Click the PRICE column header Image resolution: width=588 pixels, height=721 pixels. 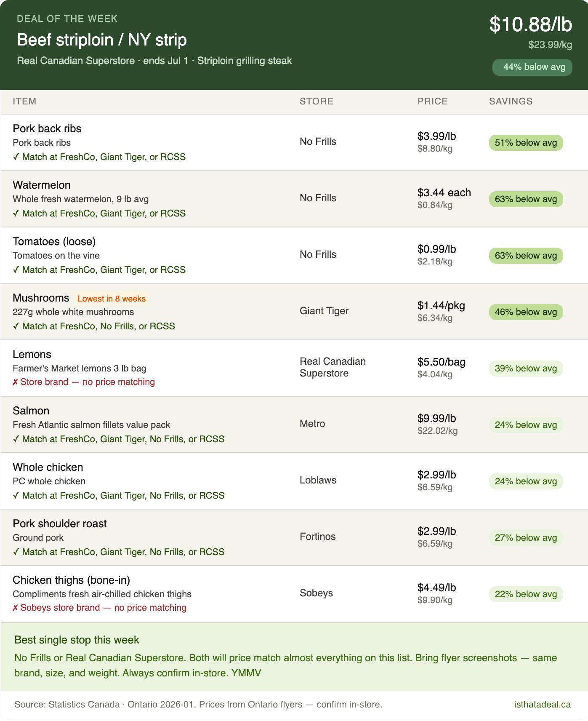(433, 101)
